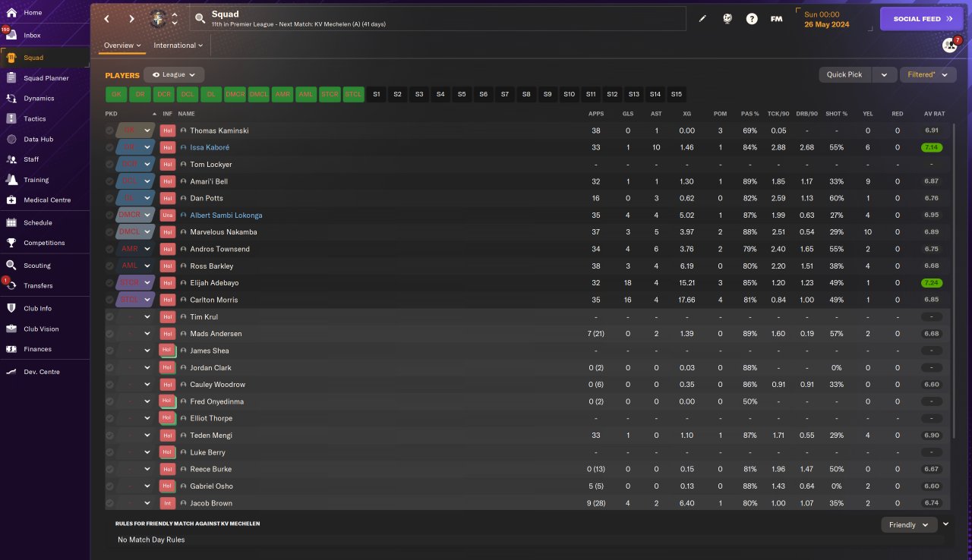The image size is (972, 560).
Task: Open the Competitions trophy icon
Action: coord(11,243)
